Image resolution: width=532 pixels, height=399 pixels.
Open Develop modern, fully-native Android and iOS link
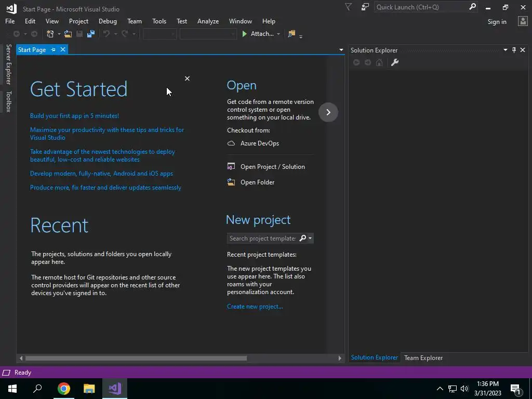(101, 174)
